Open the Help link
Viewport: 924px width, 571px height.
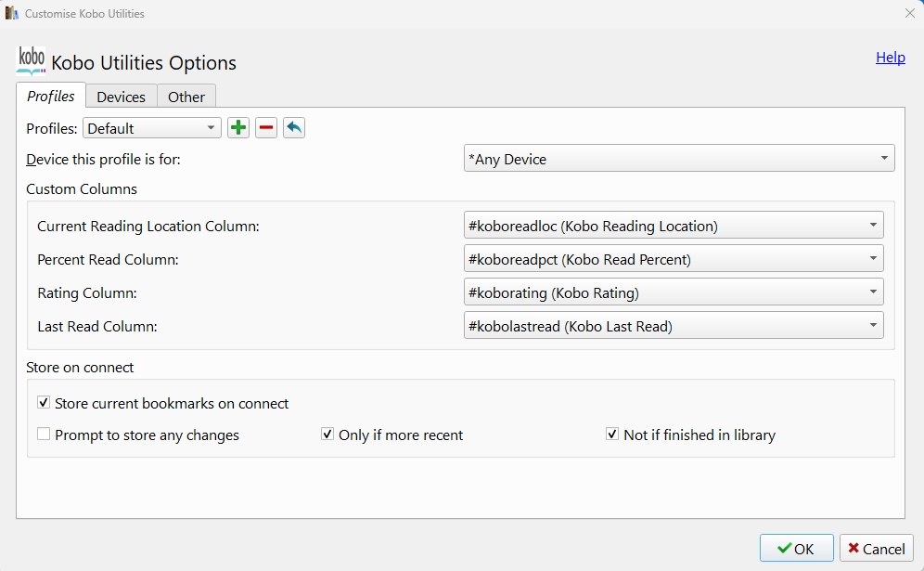click(x=890, y=58)
